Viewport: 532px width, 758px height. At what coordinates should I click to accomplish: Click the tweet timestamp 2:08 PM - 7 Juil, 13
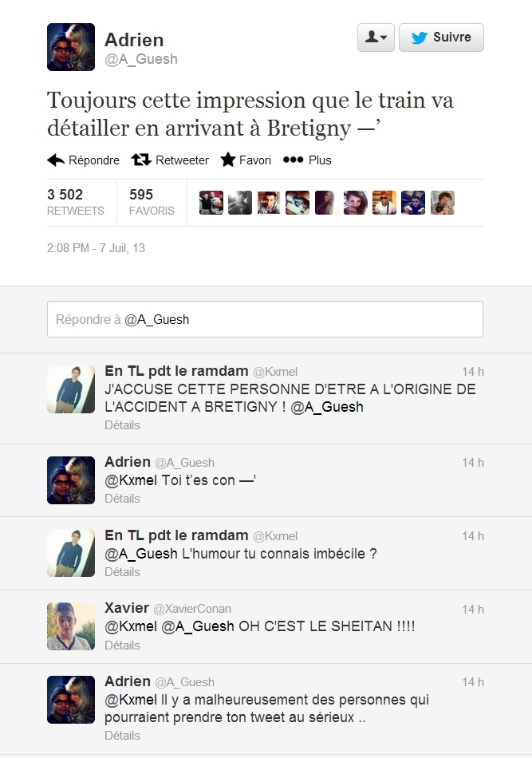[x=96, y=248]
